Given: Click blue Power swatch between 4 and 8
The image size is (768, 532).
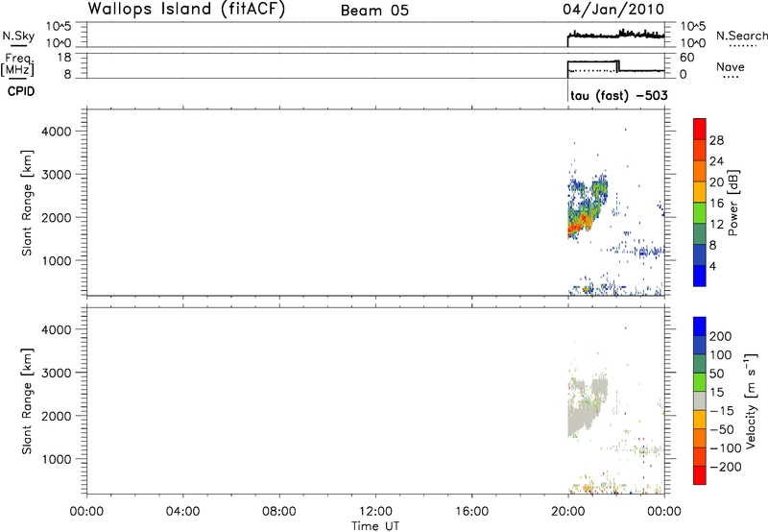Looking at the screenshot, I should [700, 254].
